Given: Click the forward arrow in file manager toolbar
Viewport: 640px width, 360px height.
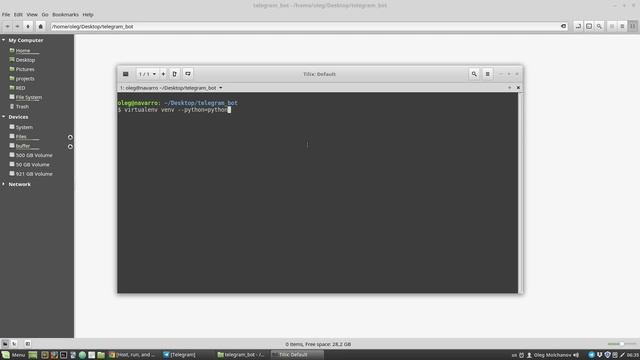Looking at the screenshot, I should click(18, 26).
